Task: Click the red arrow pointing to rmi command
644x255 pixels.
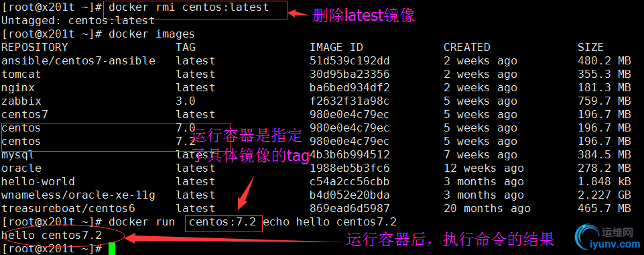Action: coord(298,13)
